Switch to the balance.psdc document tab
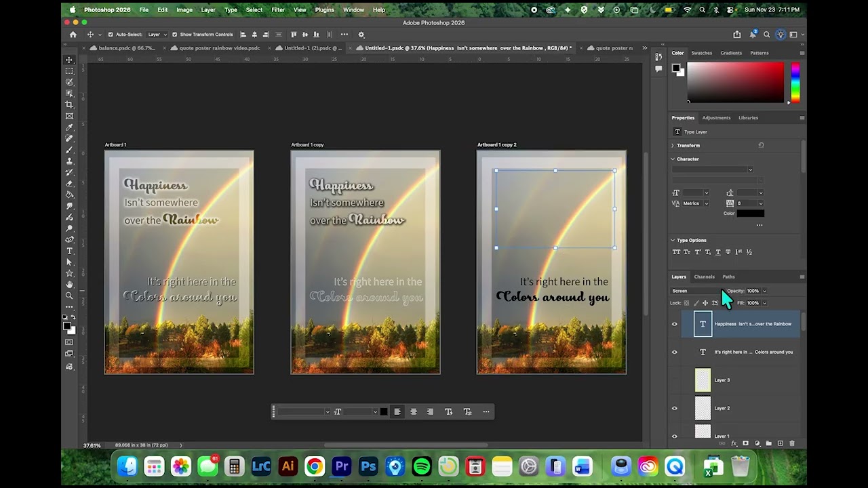 click(x=127, y=48)
